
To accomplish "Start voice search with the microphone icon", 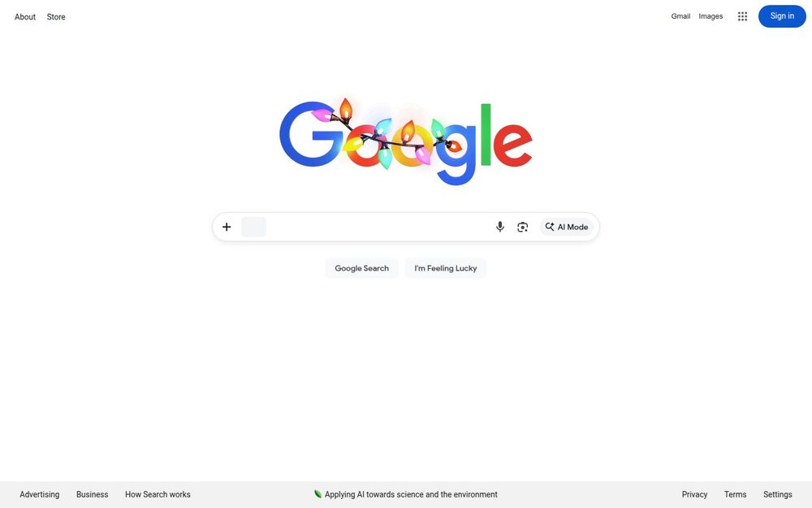I will pyautogui.click(x=499, y=227).
